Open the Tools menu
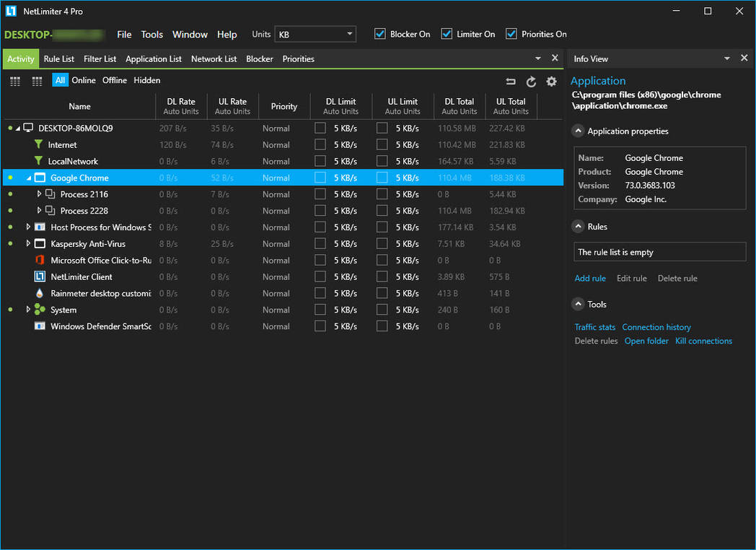 pos(152,34)
